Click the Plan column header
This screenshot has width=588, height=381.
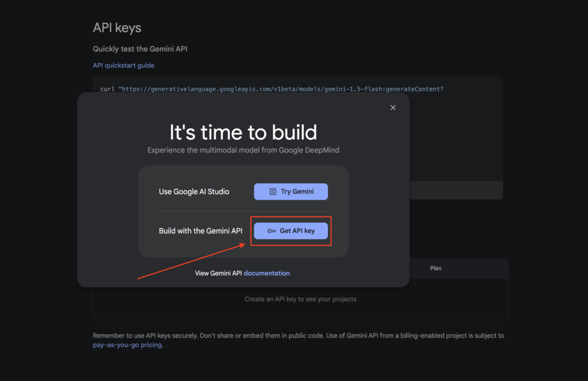coord(435,268)
